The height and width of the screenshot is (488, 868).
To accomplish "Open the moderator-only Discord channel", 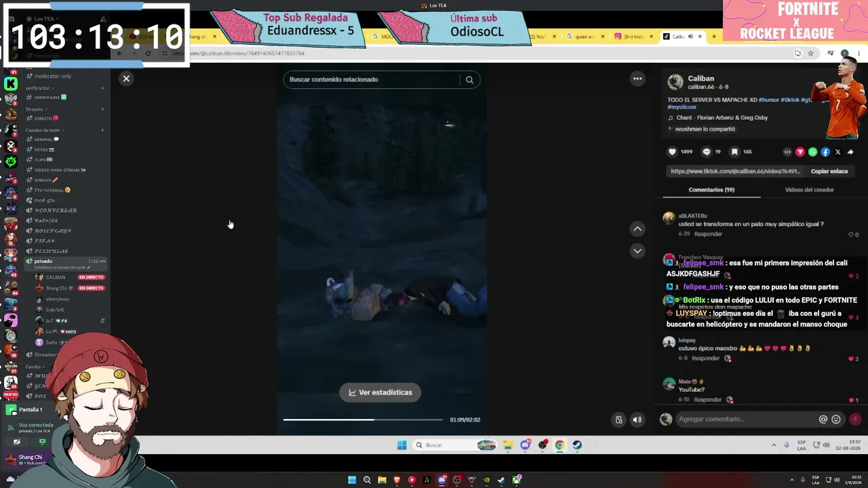I will 52,76.
